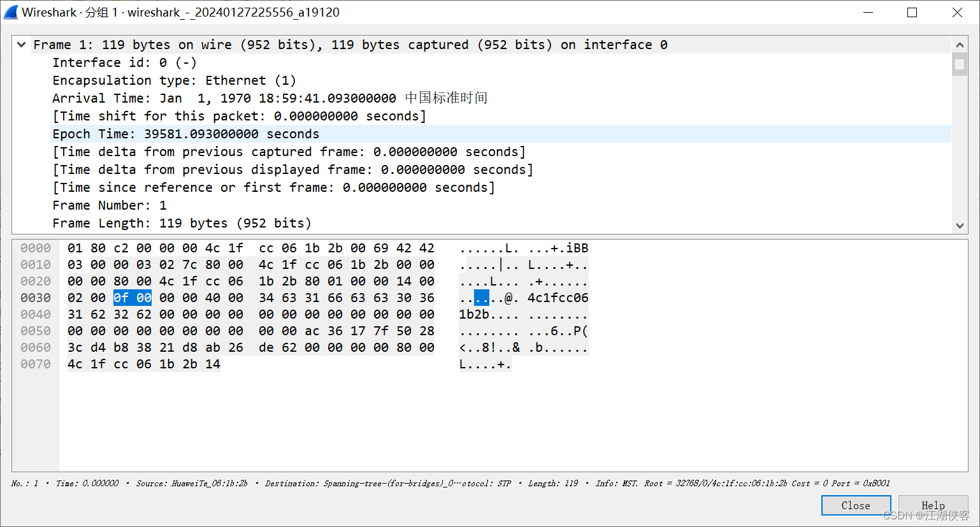Click the Help button

(x=933, y=505)
